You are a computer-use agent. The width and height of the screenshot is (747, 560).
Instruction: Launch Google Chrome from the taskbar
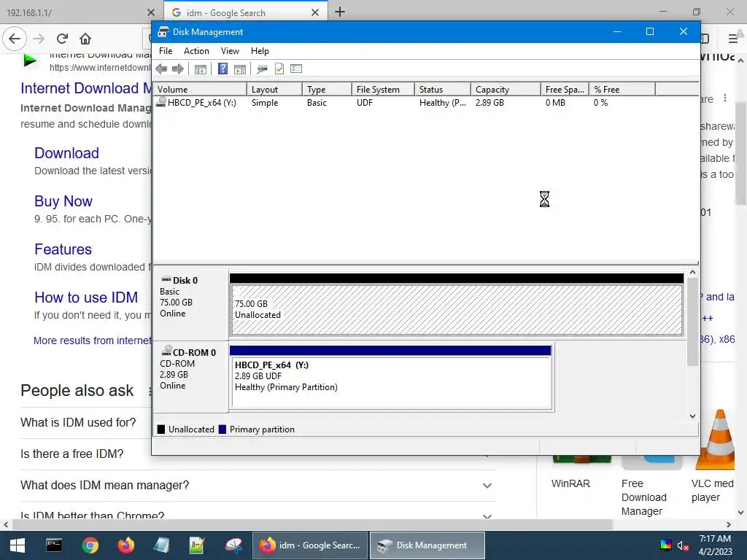90,545
